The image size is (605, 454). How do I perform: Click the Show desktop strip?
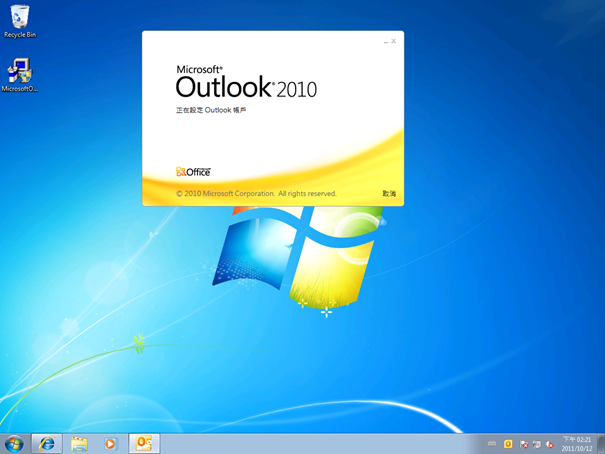click(x=601, y=444)
